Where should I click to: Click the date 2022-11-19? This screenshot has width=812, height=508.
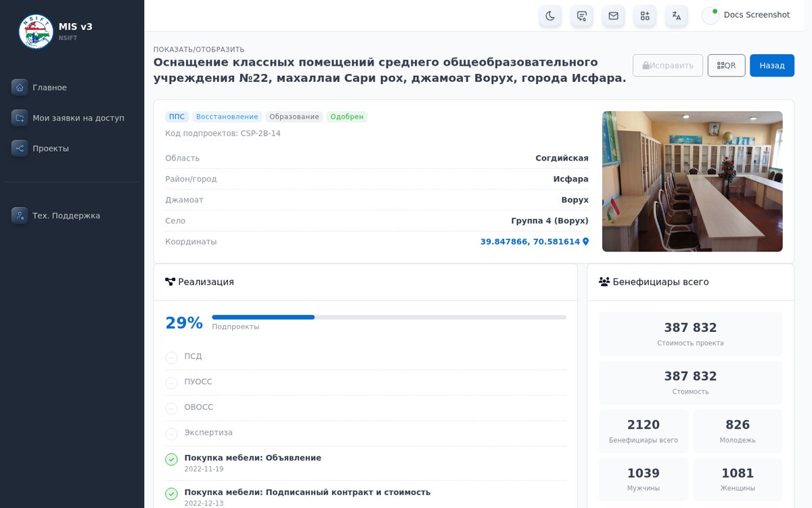[204, 469]
